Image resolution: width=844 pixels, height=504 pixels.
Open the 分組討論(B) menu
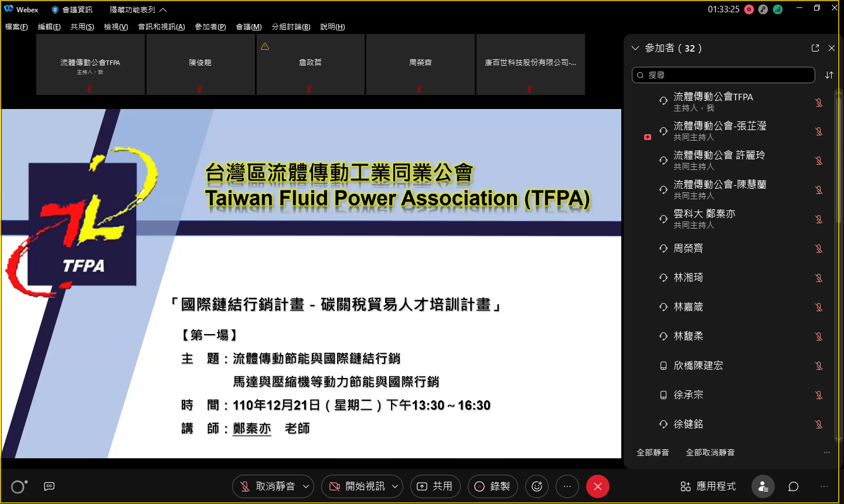coord(291,27)
